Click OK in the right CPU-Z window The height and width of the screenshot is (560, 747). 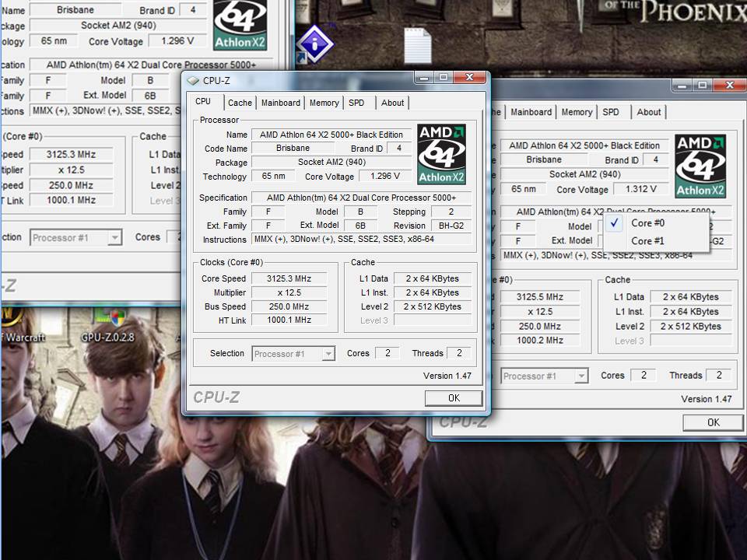click(714, 423)
